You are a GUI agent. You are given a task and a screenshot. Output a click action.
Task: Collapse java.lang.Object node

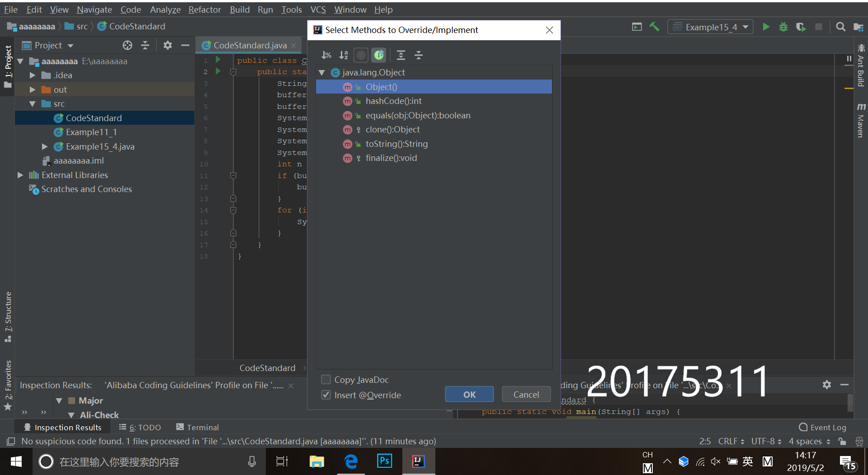(322, 72)
